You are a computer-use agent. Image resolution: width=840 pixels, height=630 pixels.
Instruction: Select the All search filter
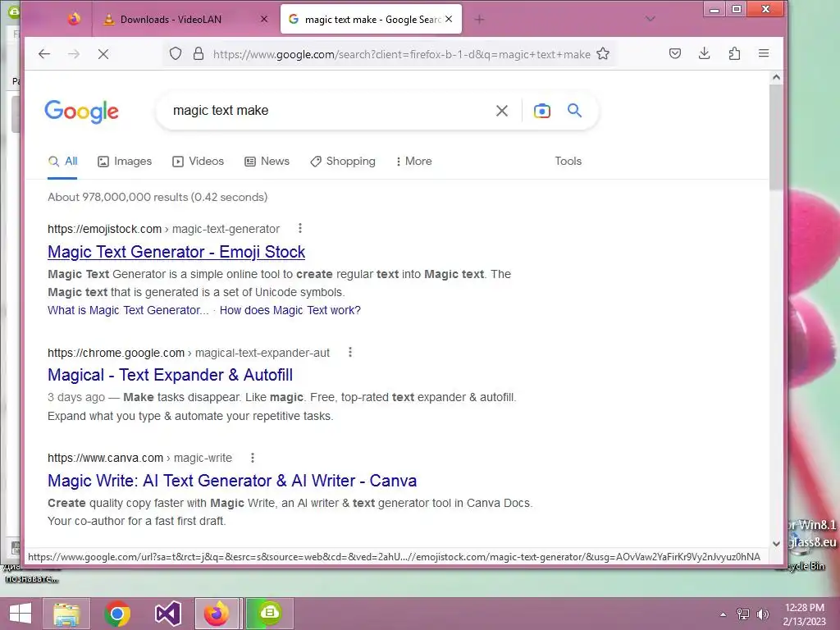pos(62,162)
